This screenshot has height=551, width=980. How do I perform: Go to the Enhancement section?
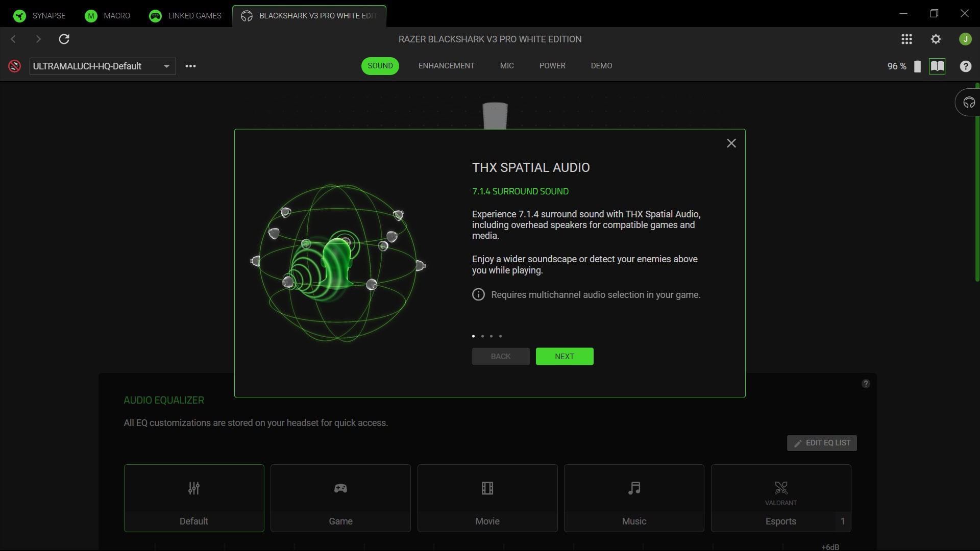446,66
